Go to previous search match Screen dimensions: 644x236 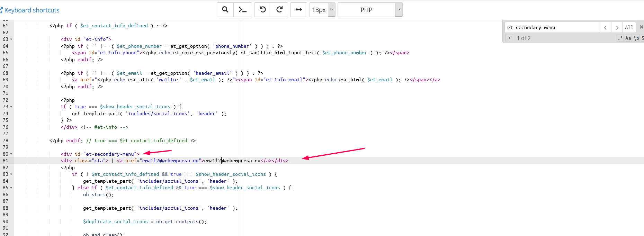point(605,27)
